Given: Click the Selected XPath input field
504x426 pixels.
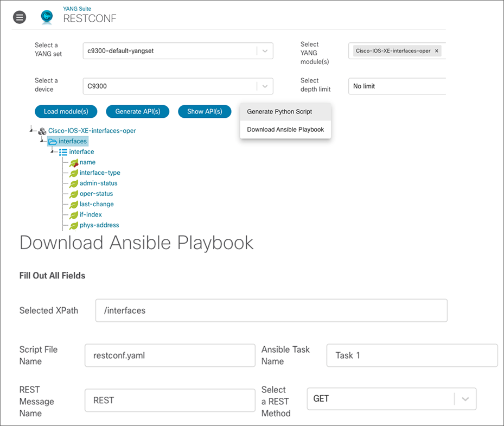Looking at the screenshot, I should [271, 310].
